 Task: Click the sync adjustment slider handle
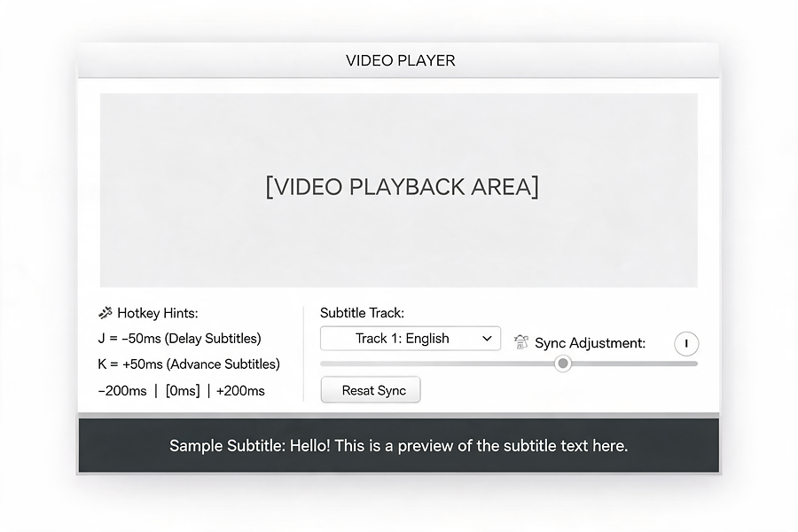point(563,364)
